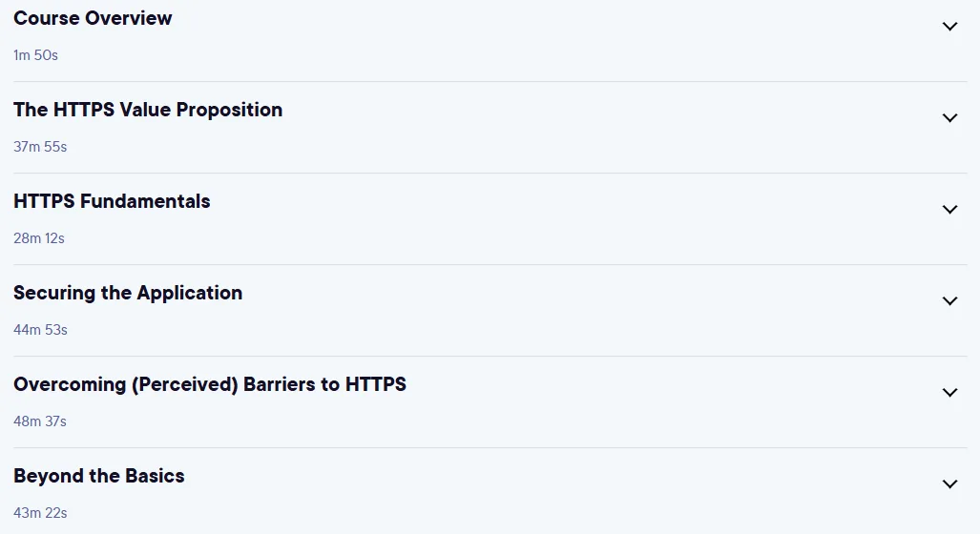The height and width of the screenshot is (534, 980).
Task: Select the 43m 22s duration text
Action: (x=40, y=513)
